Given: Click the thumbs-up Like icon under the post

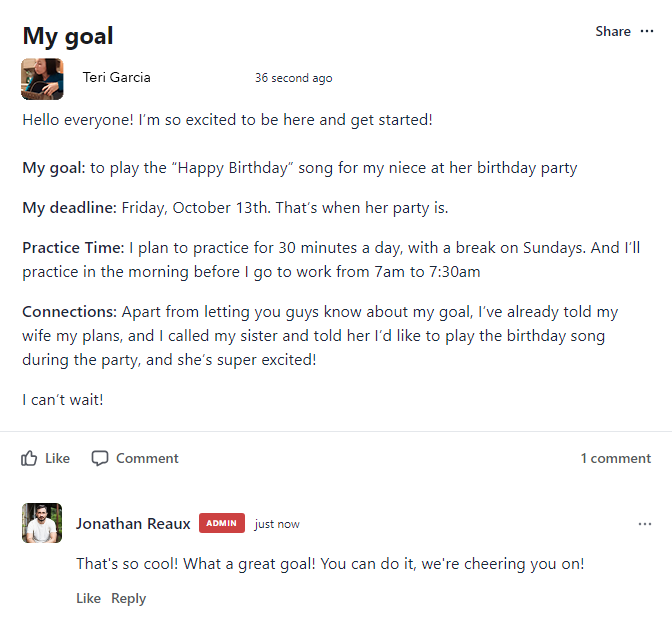Looking at the screenshot, I should [29, 458].
